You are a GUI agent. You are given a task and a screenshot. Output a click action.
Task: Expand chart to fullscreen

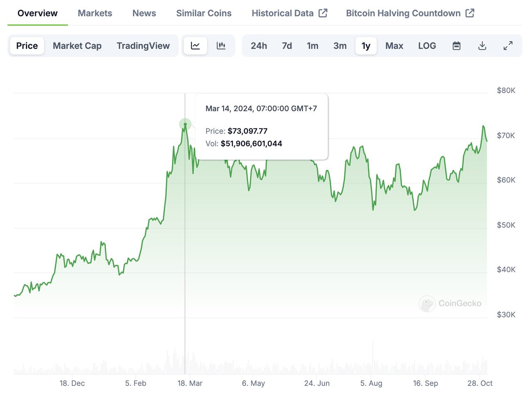click(508, 46)
